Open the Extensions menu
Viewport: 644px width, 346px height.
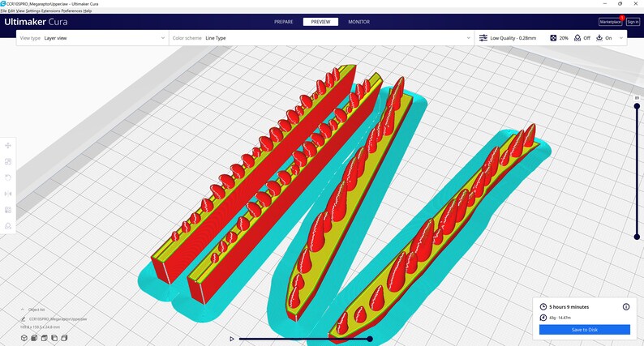click(x=51, y=11)
